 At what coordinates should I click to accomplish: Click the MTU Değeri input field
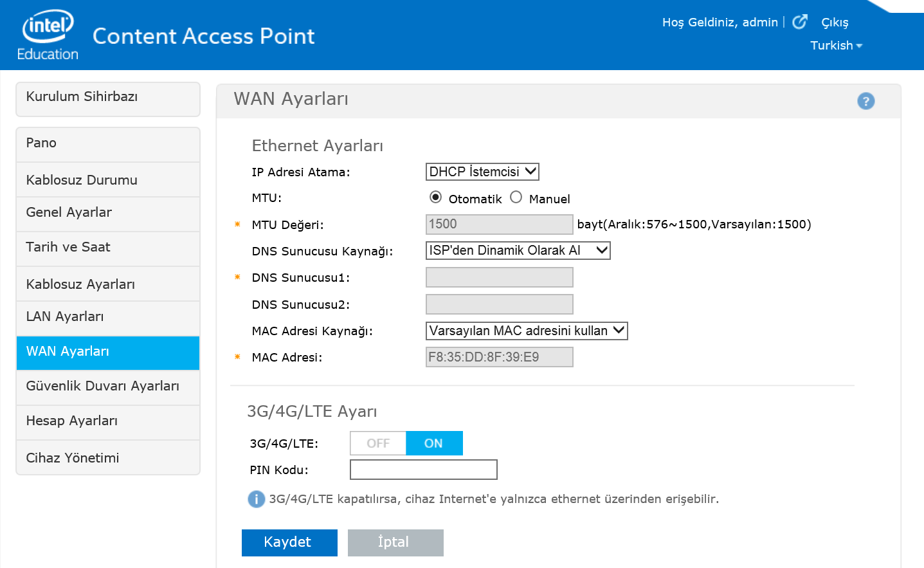[500, 224]
